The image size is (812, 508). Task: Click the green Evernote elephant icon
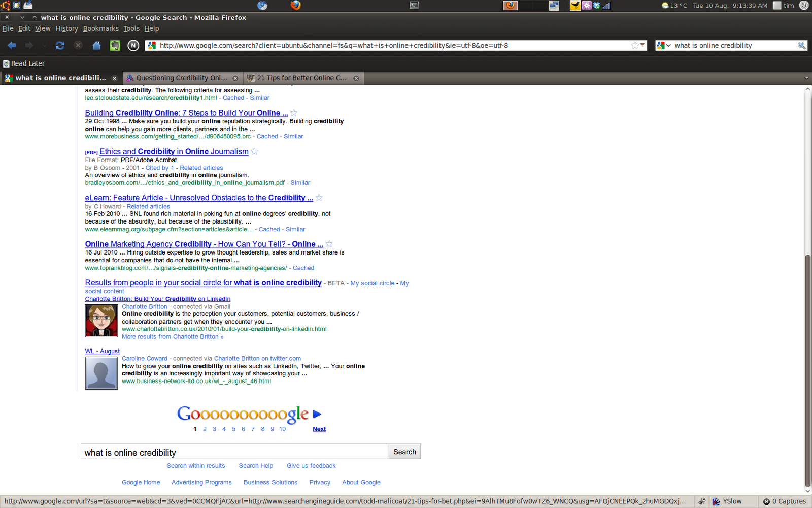pyautogui.click(x=115, y=45)
